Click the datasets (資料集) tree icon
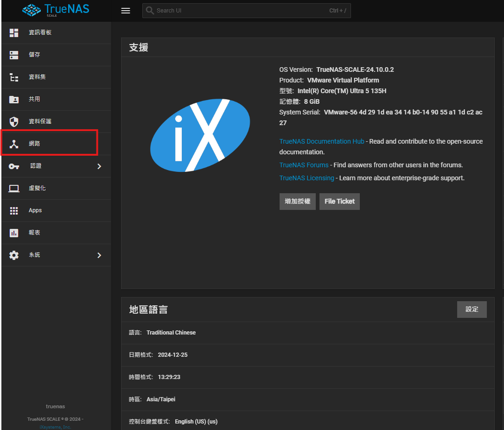The height and width of the screenshot is (430, 504). point(14,77)
